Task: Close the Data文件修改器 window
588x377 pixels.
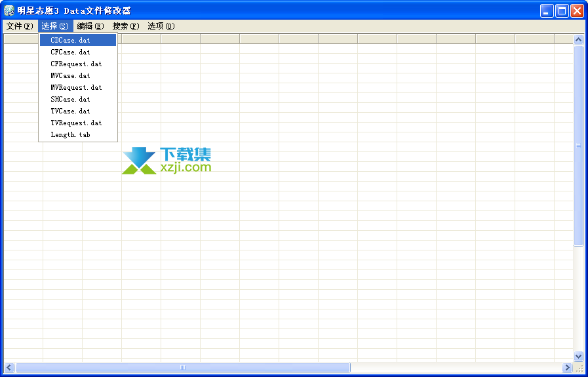Action: pos(577,11)
